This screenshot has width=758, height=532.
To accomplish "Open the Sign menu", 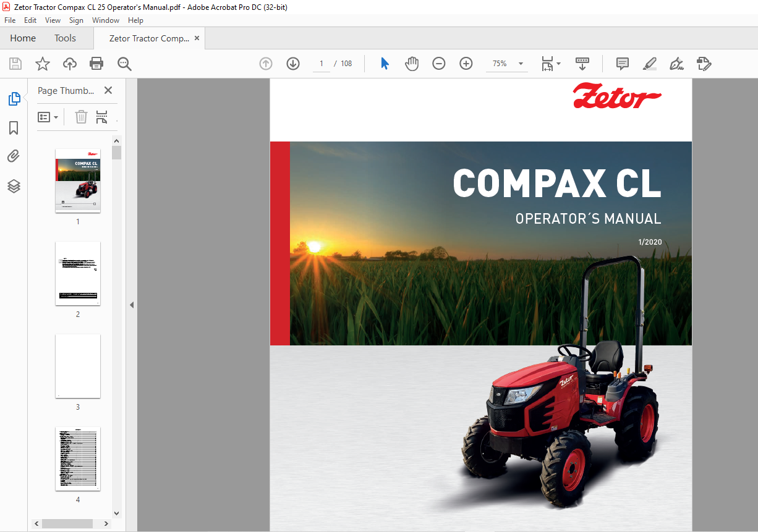I will pos(76,20).
